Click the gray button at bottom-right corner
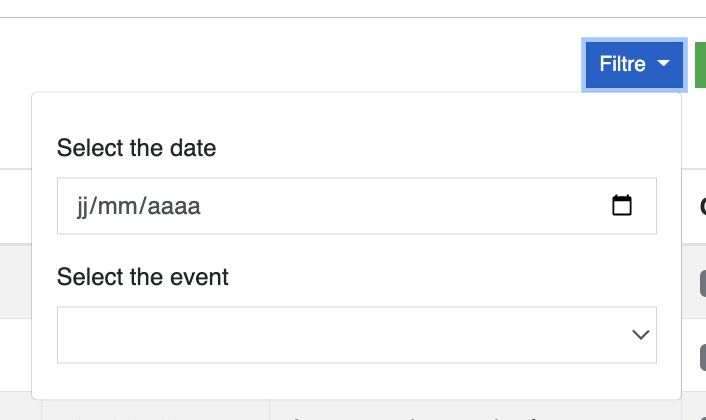Screen dimensions: 706x420 [x=704, y=417]
